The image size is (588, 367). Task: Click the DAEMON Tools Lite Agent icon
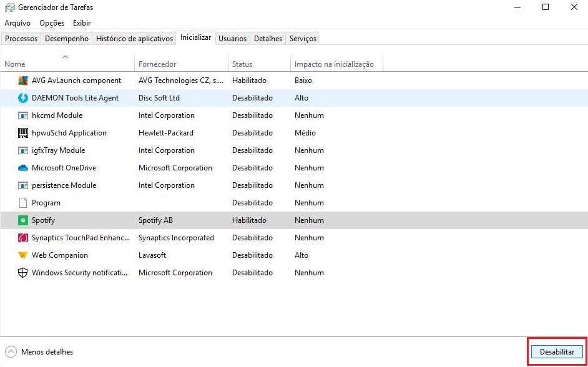23,98
